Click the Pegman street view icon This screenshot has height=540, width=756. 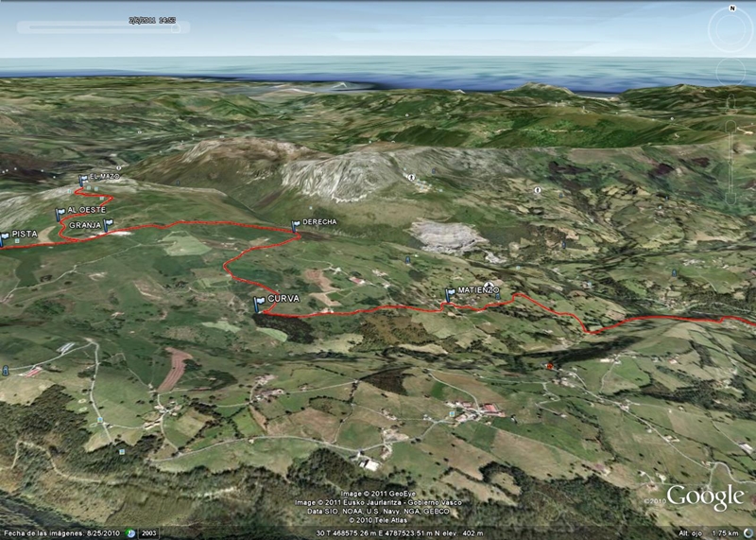(x=731, y=100)
